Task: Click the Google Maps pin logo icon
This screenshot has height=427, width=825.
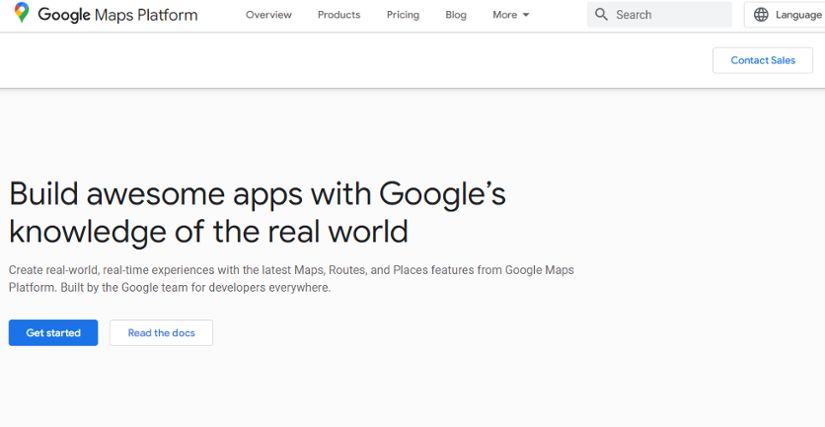Action: coord(22,13)
